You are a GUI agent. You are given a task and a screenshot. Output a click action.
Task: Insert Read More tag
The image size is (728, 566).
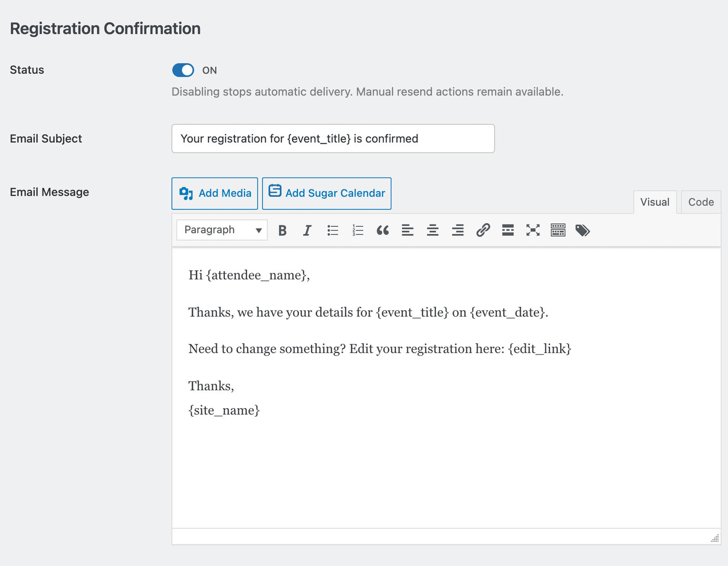pyautogui.click(x=508, y=230)
